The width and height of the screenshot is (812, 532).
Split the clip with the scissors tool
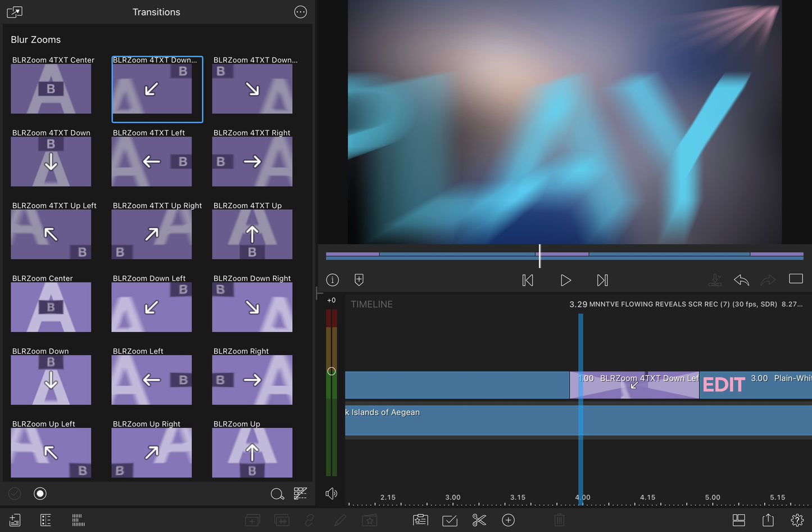pos(479,520)
